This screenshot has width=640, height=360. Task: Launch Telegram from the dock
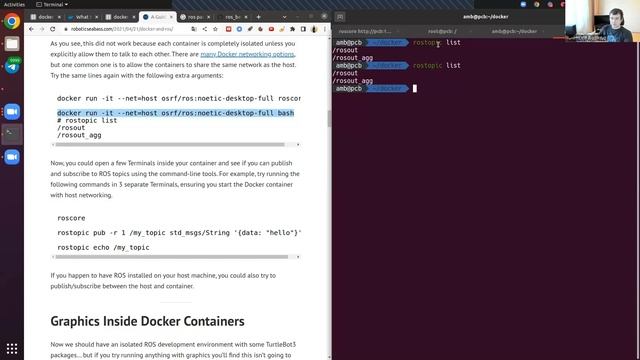click(12, 67)
